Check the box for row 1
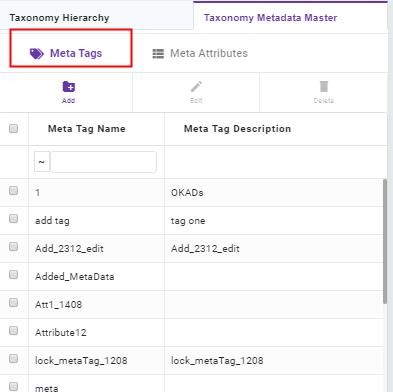 click(13, 191)
